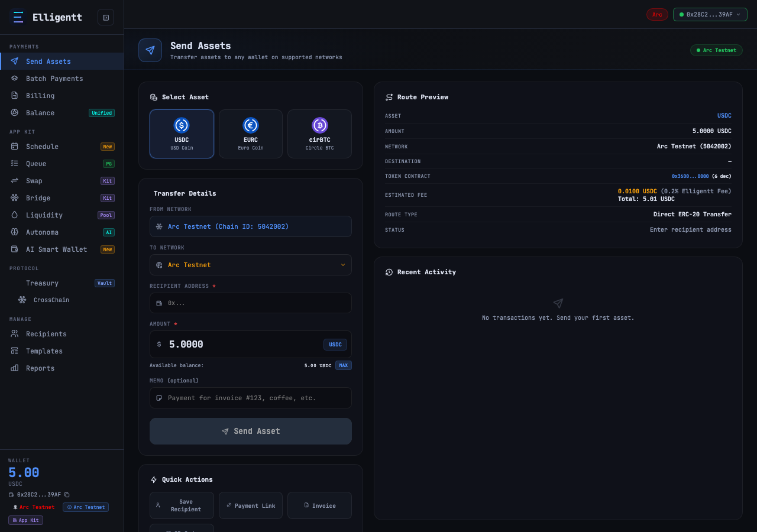
Task: Click the AI Smart Wallet icon
Action: coord(15,249)
